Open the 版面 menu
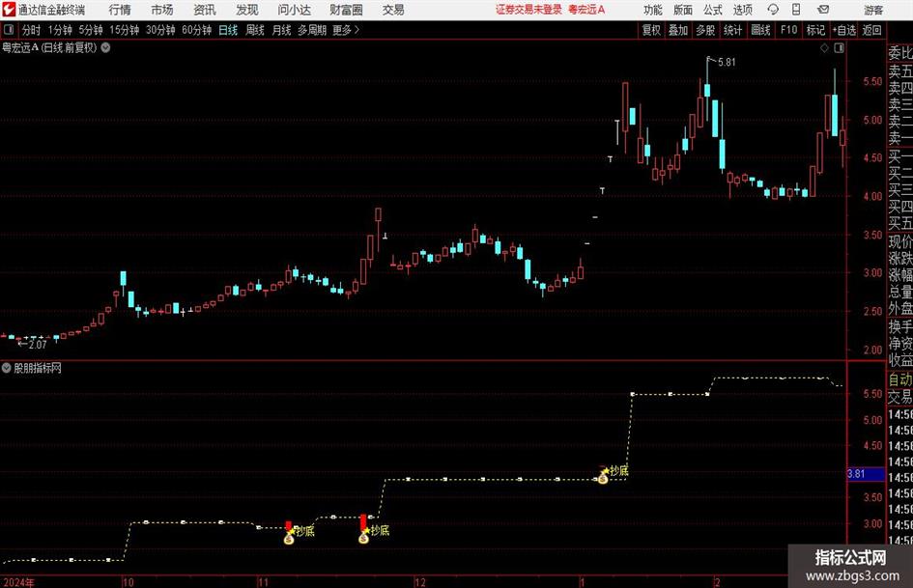The height and width of the screenshot is (588, 913). [683, 10]
